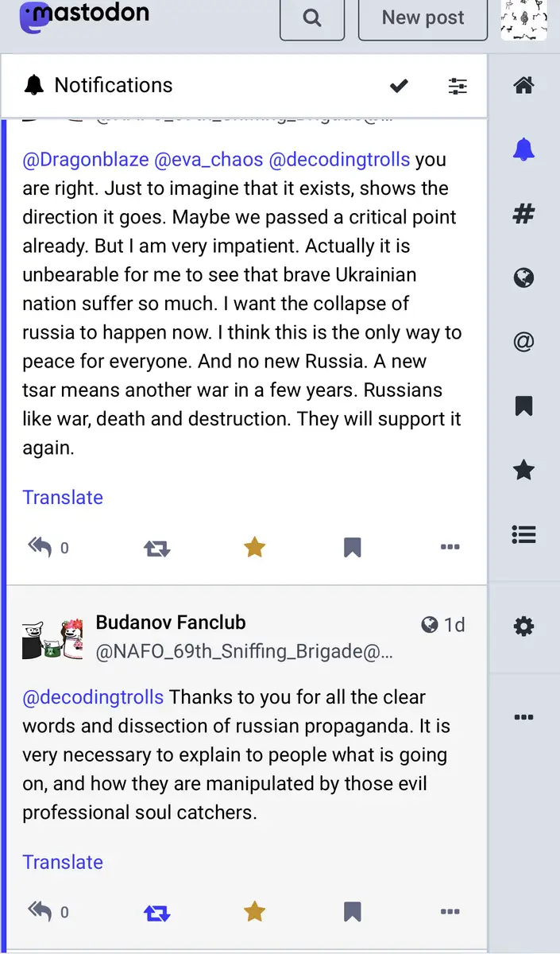
Task: Expand notification filter settings
Action: tap(458, 86)
